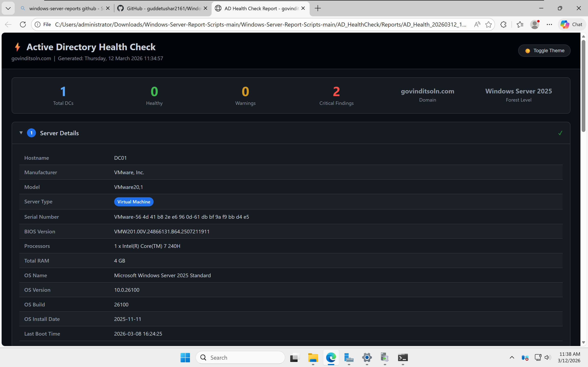Open the Windows Start menu
The width and height of the screenshot is (588, 367).
tap(185, 358)
